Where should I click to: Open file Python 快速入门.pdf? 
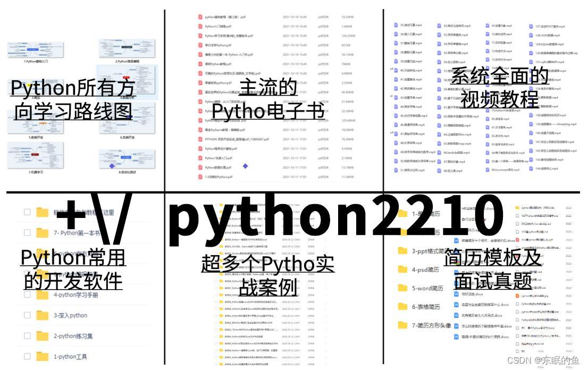tap(219, 158)
